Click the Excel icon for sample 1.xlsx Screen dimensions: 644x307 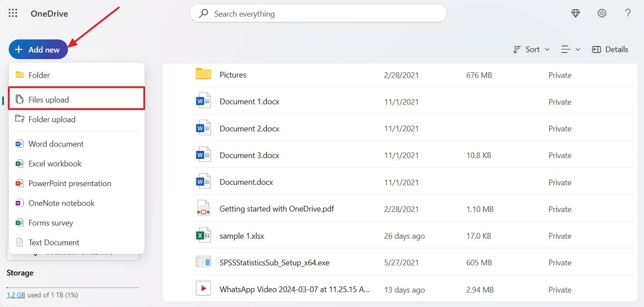(x=203, y=236)
